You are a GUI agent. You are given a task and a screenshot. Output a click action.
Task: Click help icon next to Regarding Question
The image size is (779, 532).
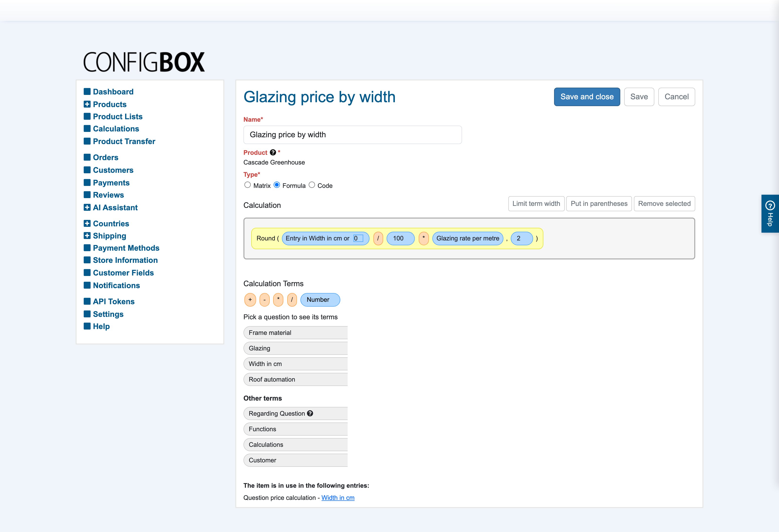[310, 413]
